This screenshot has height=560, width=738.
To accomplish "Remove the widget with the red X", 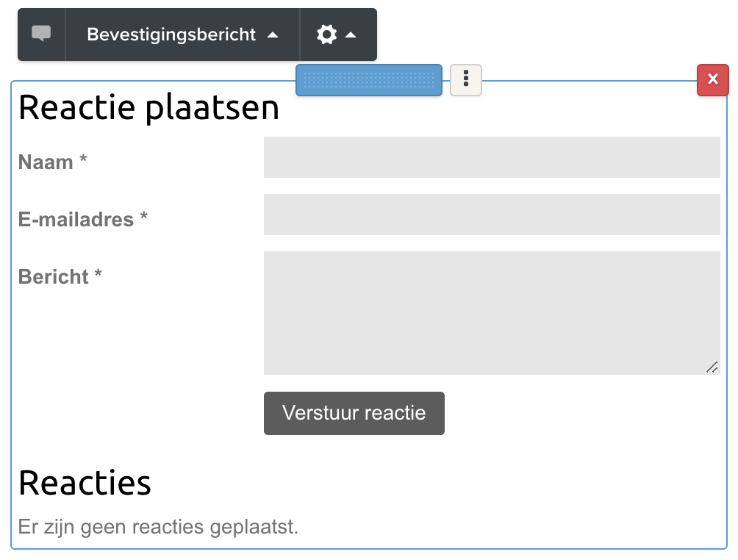I will coord(712,79).
